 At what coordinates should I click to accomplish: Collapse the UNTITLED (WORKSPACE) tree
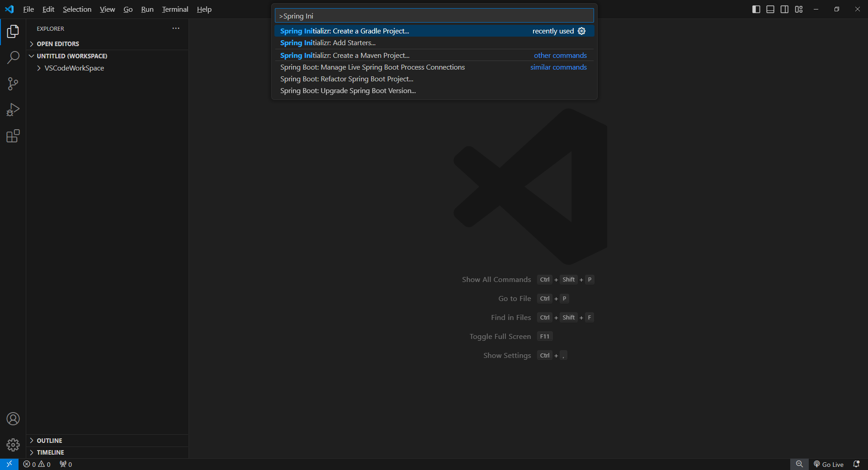pyautogui.click(x=31, y=56)
